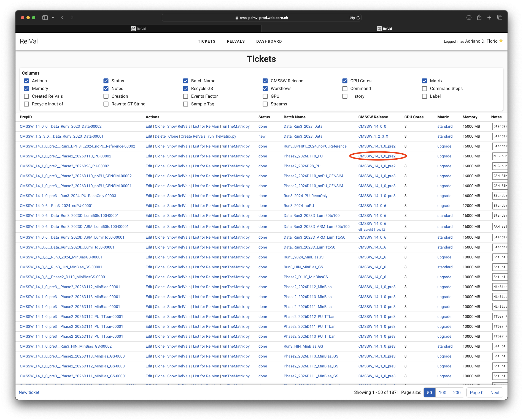Click the Safari sidebar toggle icon
This screenshot has height=420, width=523.
[45, 18]
